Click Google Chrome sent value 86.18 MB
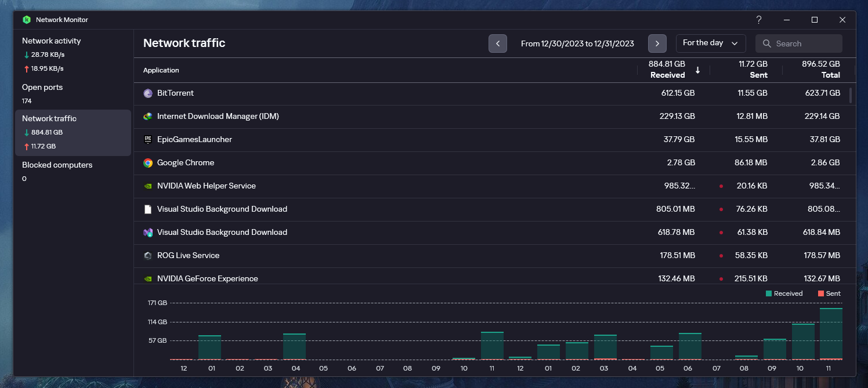The width and height of the screenshot is (868, 388). 751,162
